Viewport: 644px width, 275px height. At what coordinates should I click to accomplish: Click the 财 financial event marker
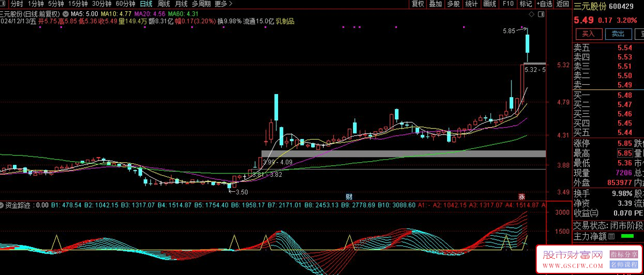[348, 196]
